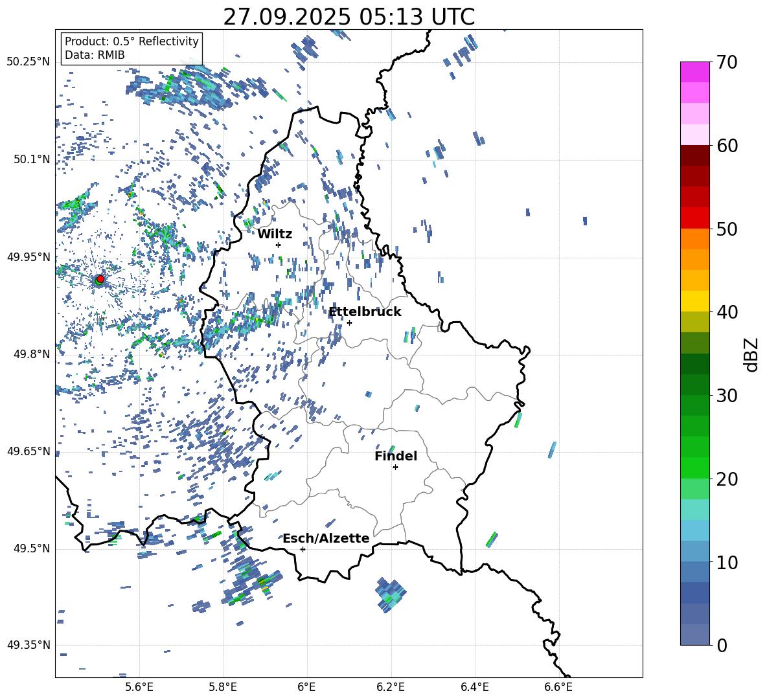This screenshot has width=767, height=700.
Task: Click the 6°E longitude label
Action: [306, 687]
